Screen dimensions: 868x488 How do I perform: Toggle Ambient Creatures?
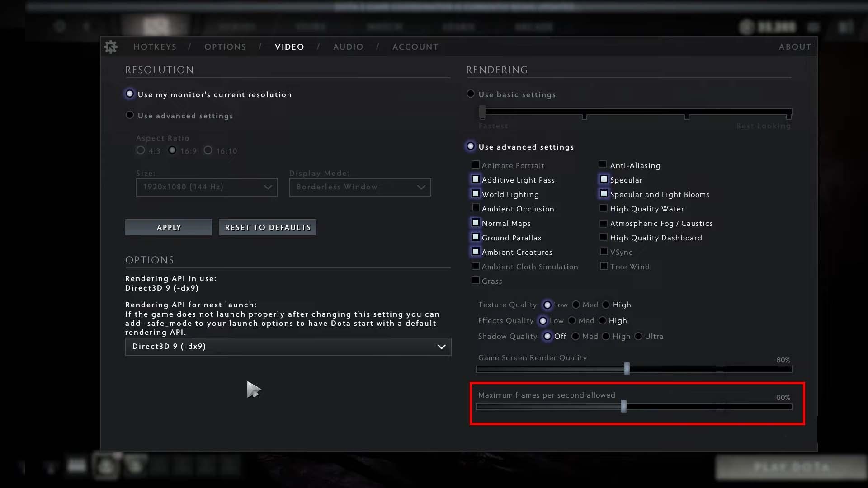476,252
